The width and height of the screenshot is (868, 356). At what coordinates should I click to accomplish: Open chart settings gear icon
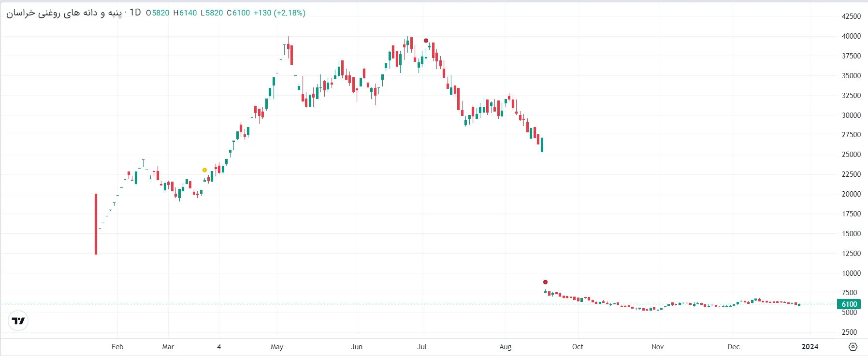coord(853,347)
